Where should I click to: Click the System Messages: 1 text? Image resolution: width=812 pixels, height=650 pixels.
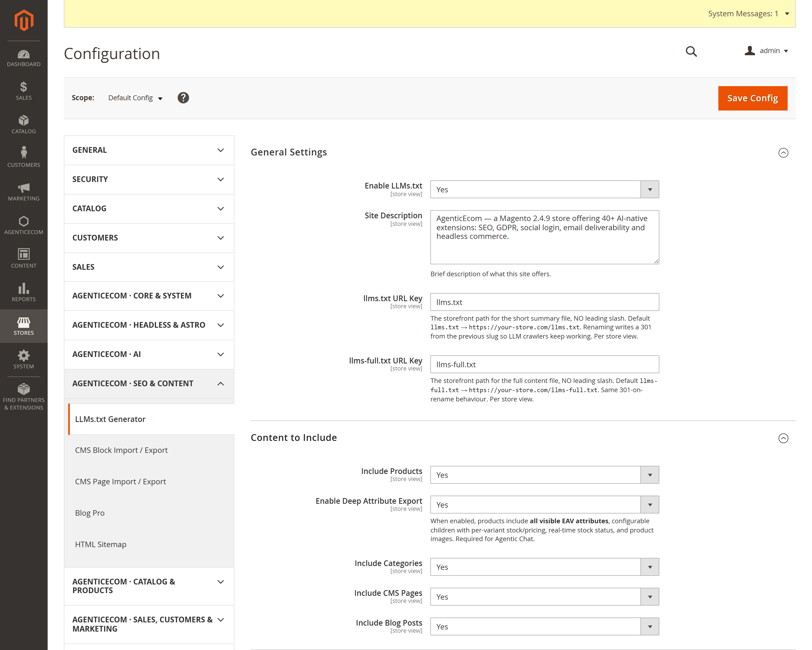pos(743,14)
